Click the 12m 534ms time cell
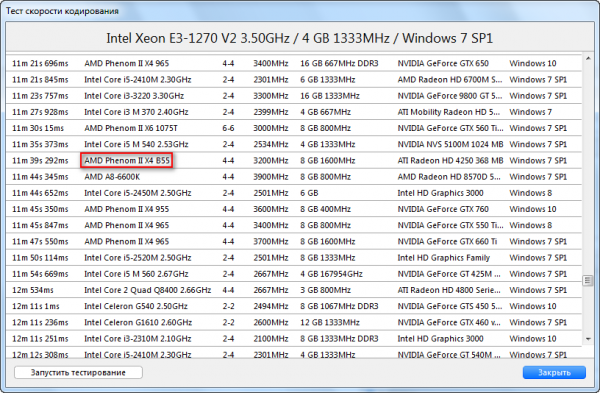The image size is (600, 393). click(33, 290)
